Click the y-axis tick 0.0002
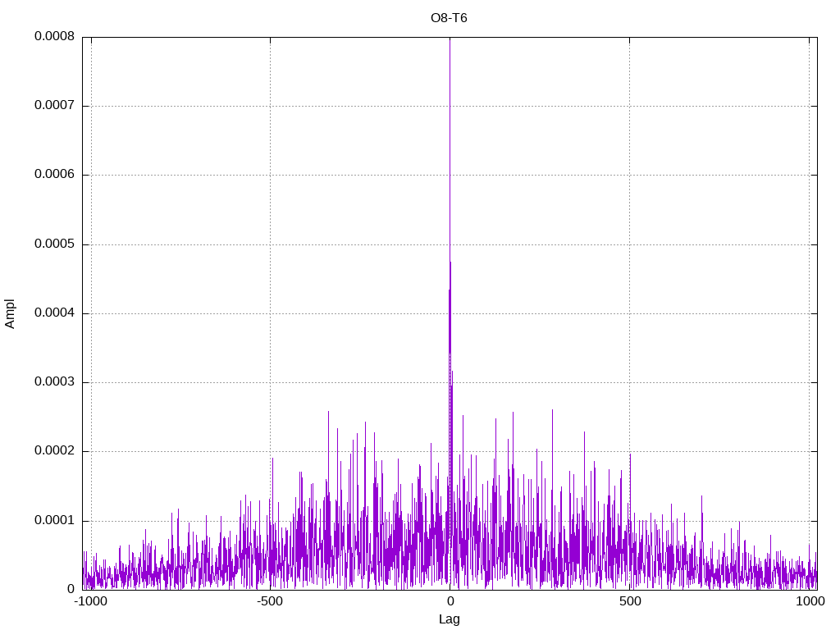Viewport: 840px width, 630px height. (54, 451)
